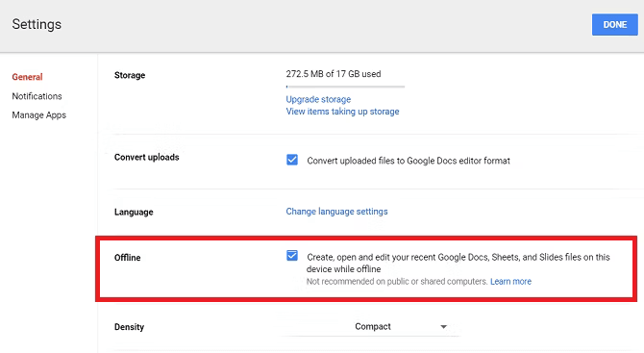Viewport: 644px width, 353px height.
Task: Toggle the Offline access checkbox
Action: pos(292,256)
